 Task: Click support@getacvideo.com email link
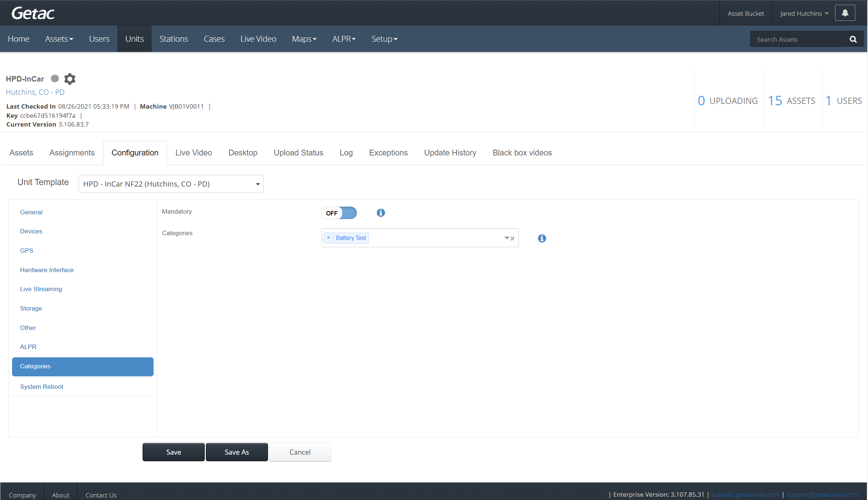pos(822,495)
